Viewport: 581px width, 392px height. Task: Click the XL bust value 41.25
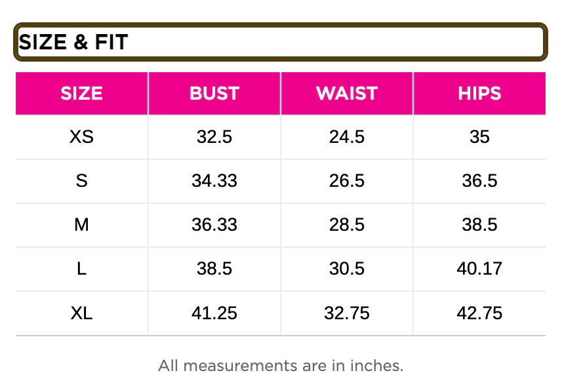(214, 313)
